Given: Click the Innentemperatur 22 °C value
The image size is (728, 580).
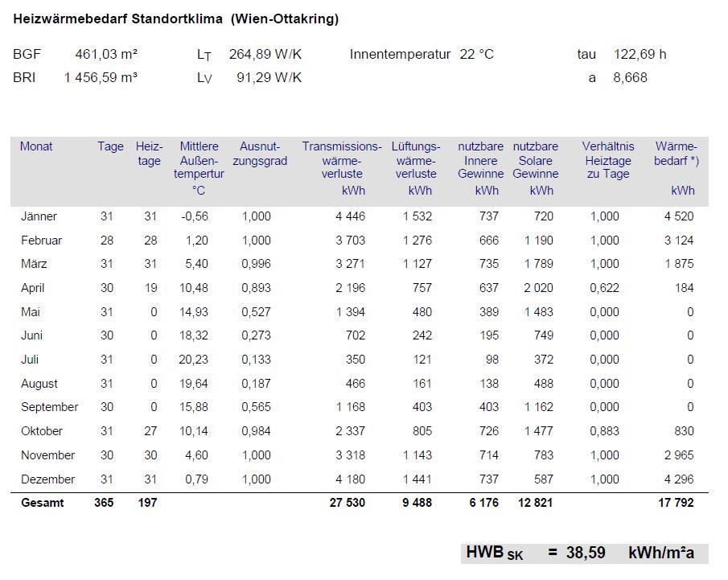Looking at the screenshot, I should 476,55.
